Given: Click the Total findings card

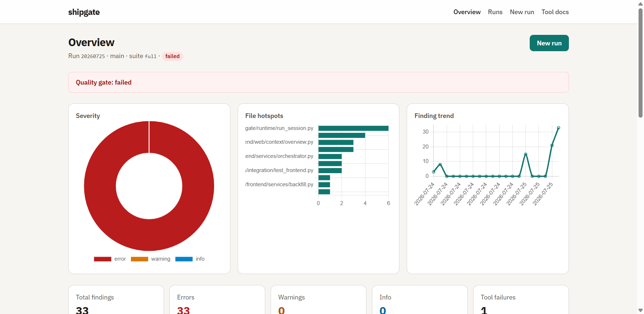Looking at the screenshot, I should (x=116, y=299).
